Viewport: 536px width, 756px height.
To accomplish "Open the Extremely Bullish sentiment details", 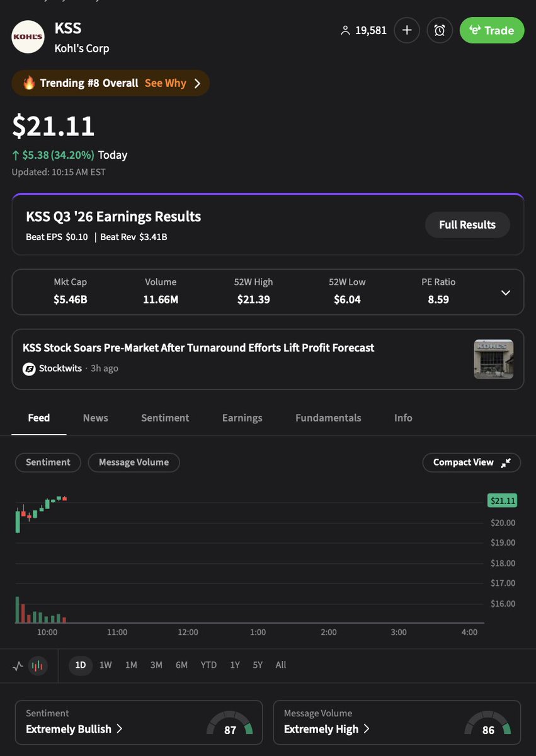I will (74, 729).
